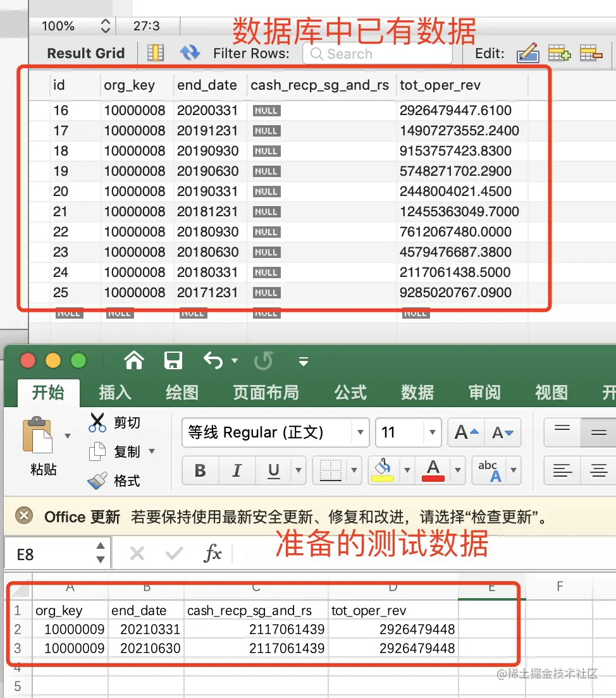This screenshot has width=616, height=698.
Task: Open the 数据 tab
Action: point(417,393)
